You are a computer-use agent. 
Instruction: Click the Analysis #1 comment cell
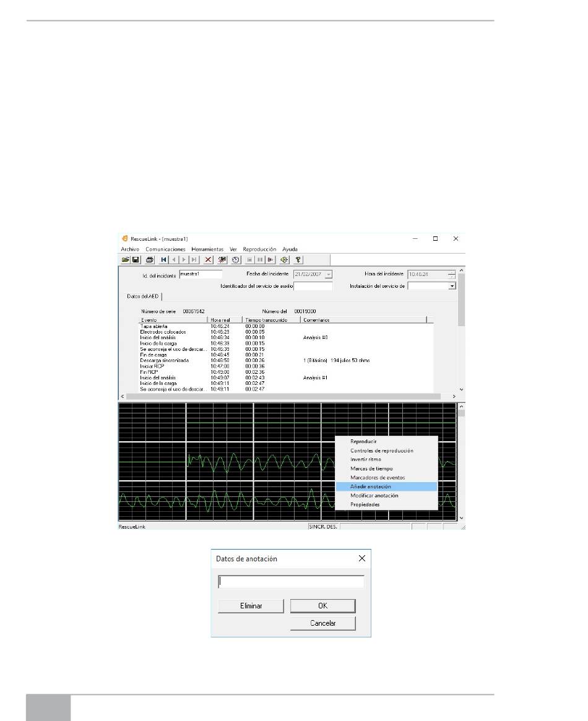point(316,378)
